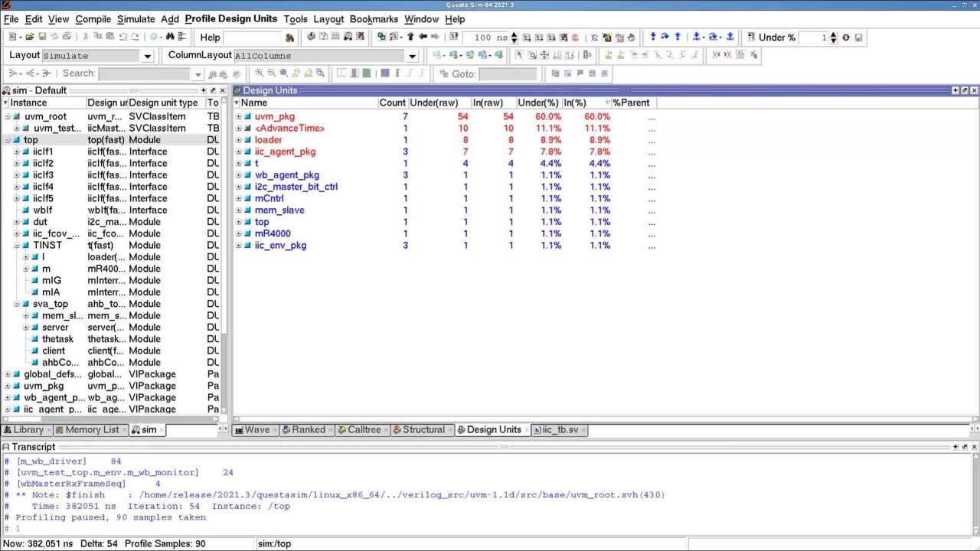Click the Save icon in the toolbar
The width and height of the screenshot is (980, 551).
pos(42,37)
